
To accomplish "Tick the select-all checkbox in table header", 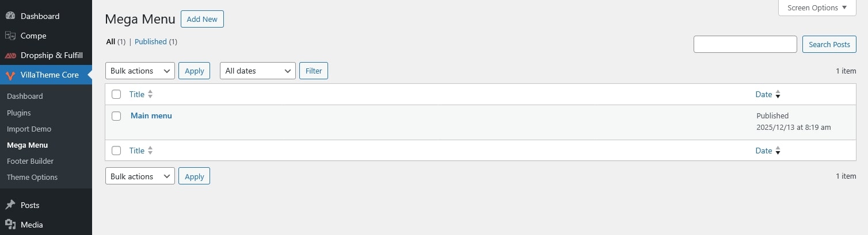I will [x=116, y=94].
